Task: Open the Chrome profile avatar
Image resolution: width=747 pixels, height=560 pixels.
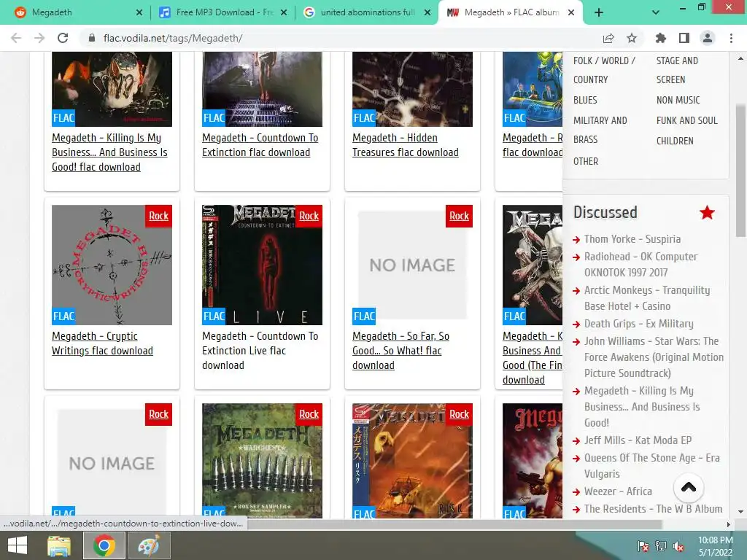Action: tap(708, 38)
